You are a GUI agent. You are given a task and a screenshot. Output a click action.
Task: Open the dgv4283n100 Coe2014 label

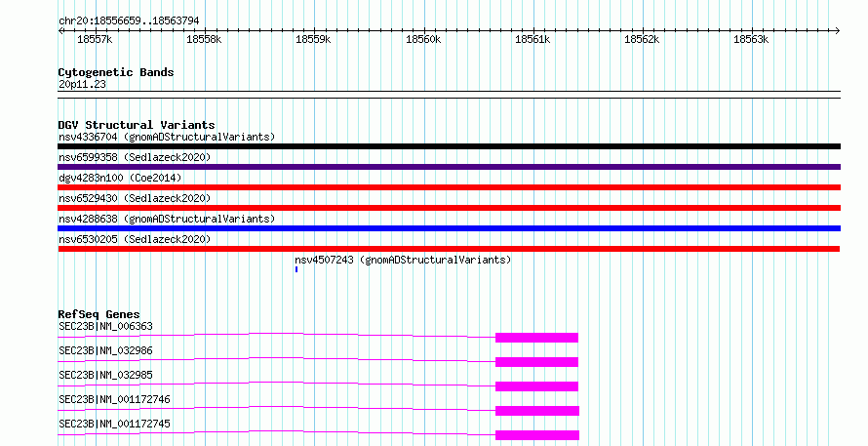pos(120,178)
